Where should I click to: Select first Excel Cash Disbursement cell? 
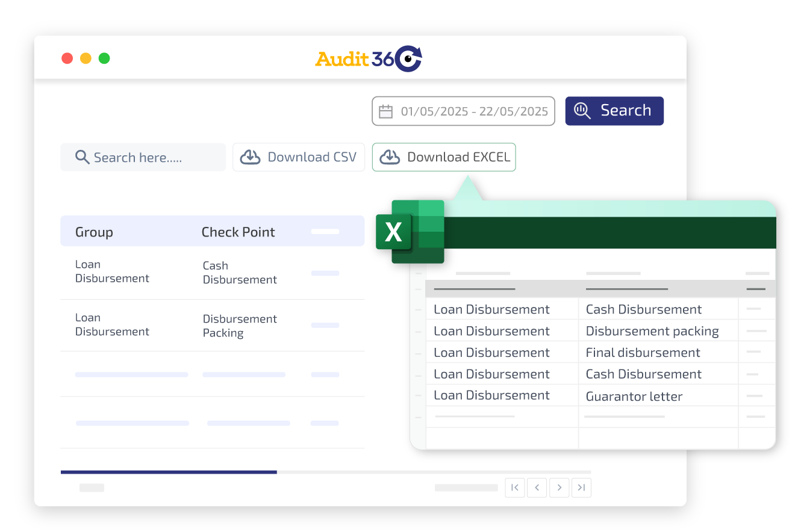click(x=658, y=309)
